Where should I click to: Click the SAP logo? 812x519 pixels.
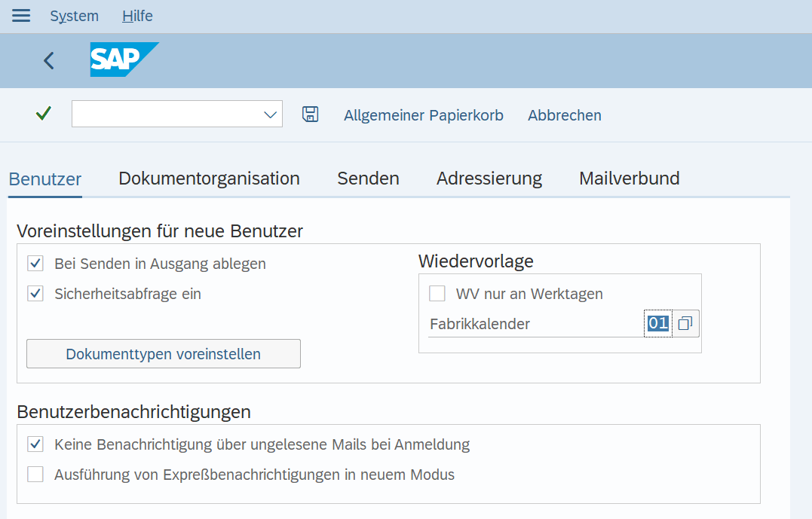coord(124,60)
